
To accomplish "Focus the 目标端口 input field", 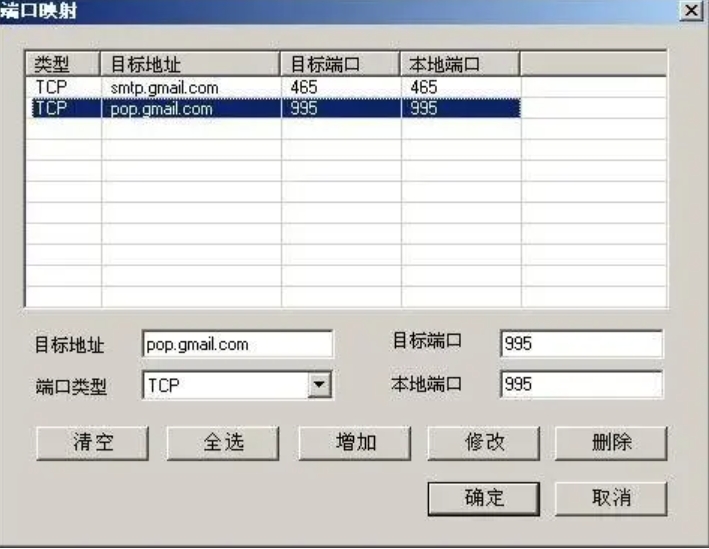I will point(581,344).
